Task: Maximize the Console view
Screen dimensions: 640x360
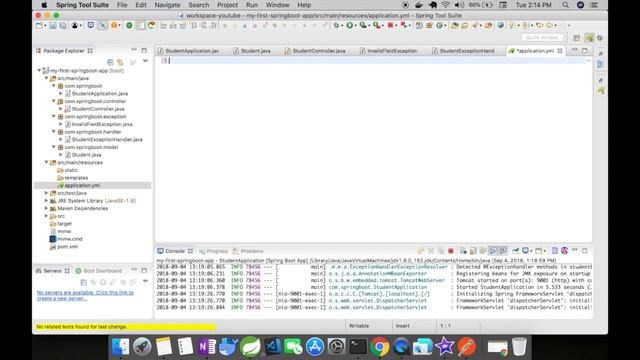Action: pyautogui.click(x=585, y=250)
